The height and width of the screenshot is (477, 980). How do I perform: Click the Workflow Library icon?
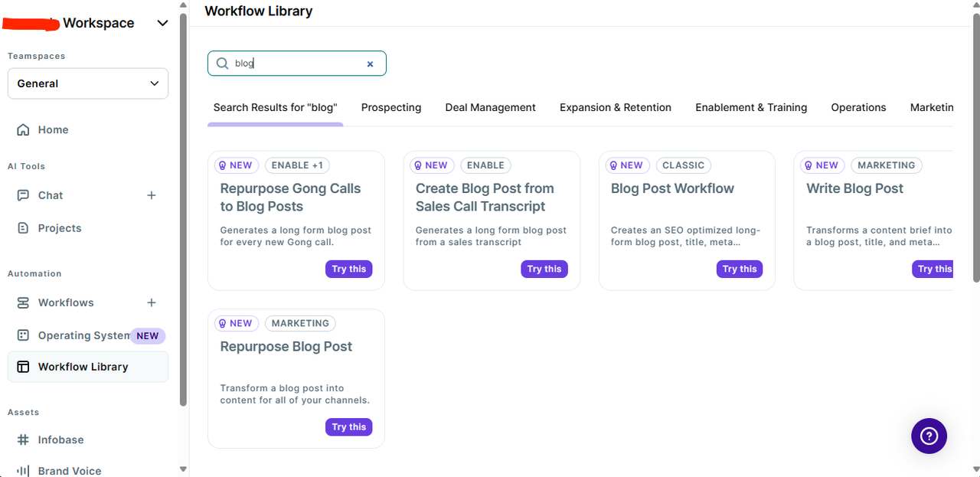23,367
